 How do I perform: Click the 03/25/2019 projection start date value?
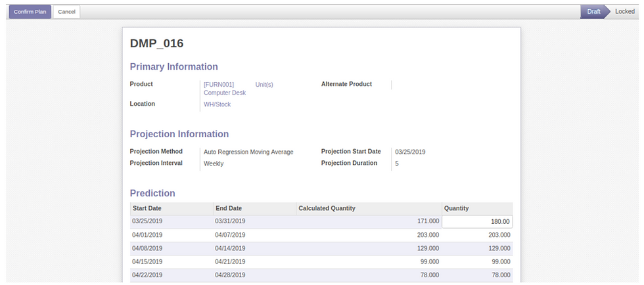click(x=410, y=152)
